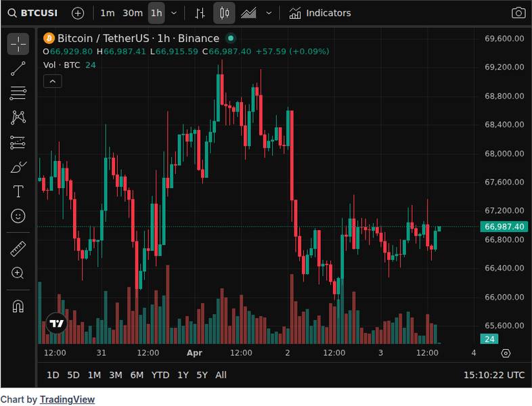Image resolution: width=532 pixels, height=406 pixels.
Task: Select the crosshair cursor tool
Action: point(18,44)
